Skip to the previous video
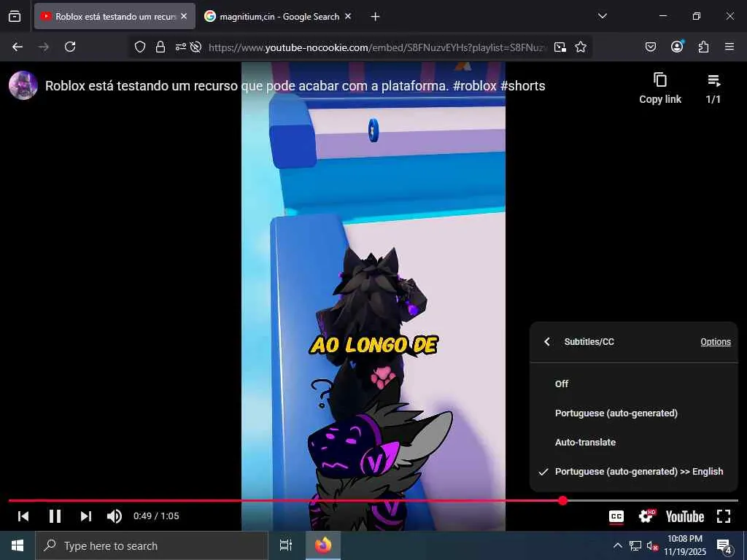Viewport: 747px width, 560px height. tap(23, 516)
